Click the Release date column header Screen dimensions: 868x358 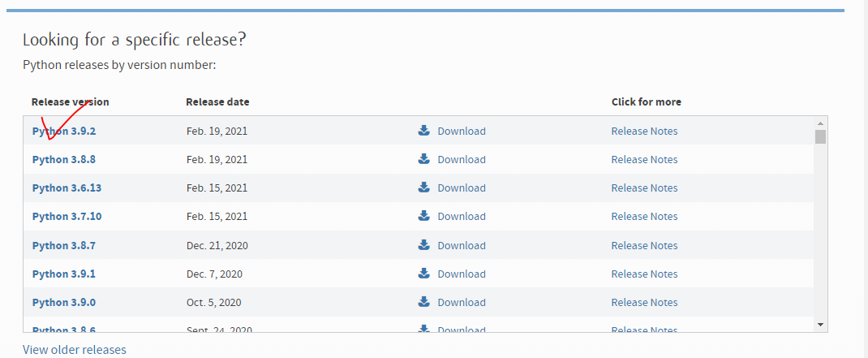[x=217, y=102]
